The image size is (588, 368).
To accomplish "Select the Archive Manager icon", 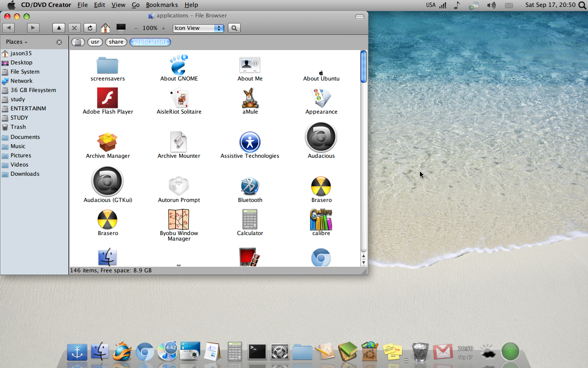I will tap(107, 142).
